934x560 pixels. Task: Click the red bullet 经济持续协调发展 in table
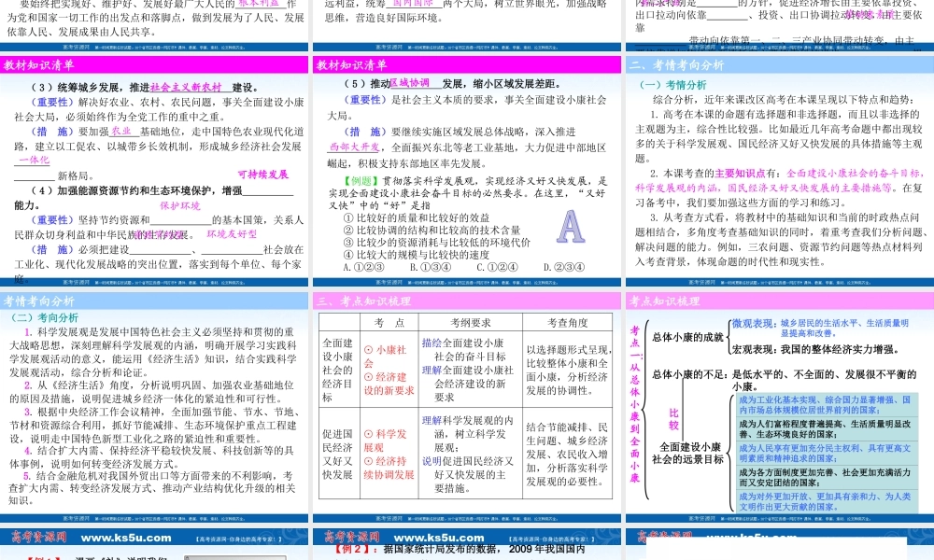tap(389, 468)
